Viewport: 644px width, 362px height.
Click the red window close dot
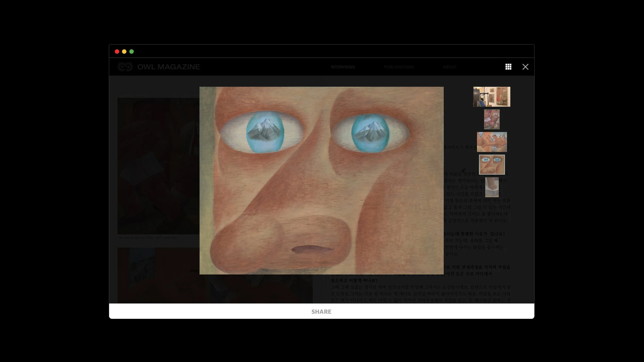pos(117,51)
